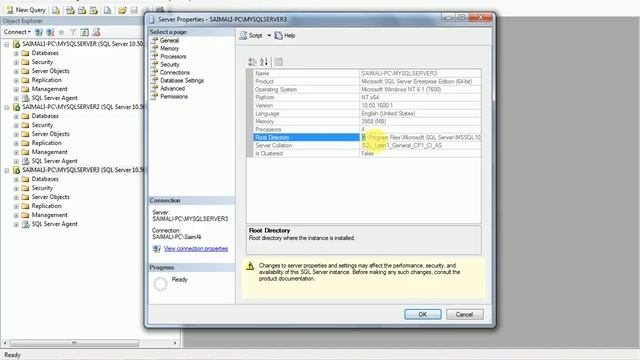This screenshot has width=640, height=360.
Task: Click the blank page query icon left of Open File
Action: tap(107, 10)
